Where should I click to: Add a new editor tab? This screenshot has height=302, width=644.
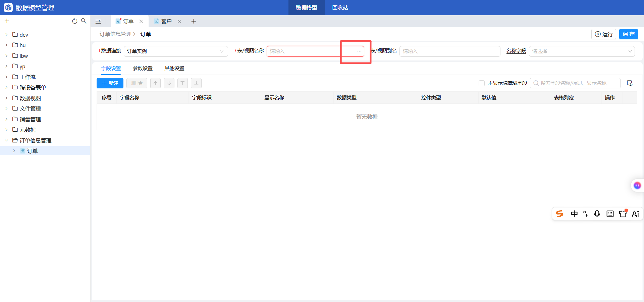pos(194,21)
